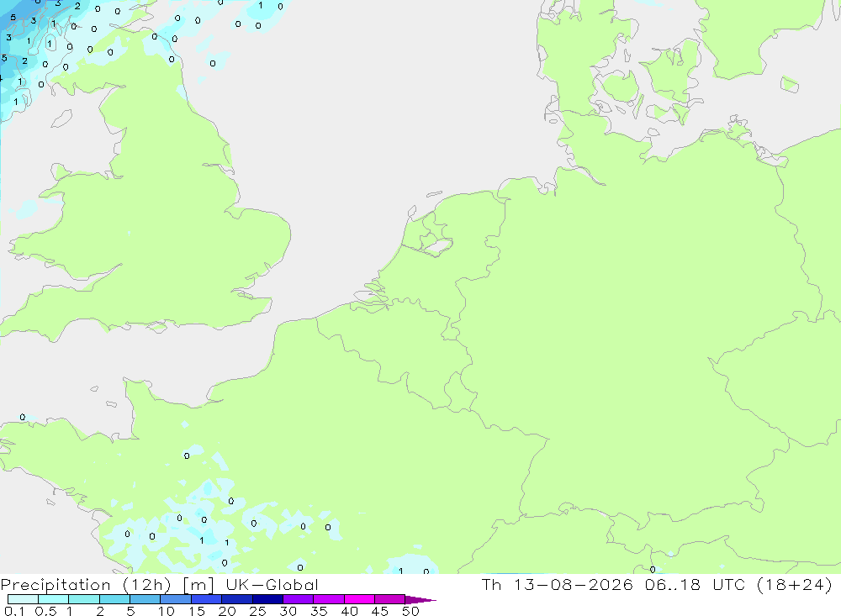Viewport: 841px width, 616px height.
Task: Click the "(12h)" interval text
Action: [x=146, y=585]
